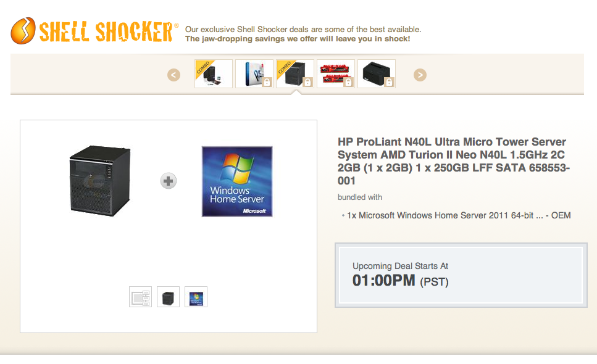Open the black hard drive dock deal thumbnail
Screen dimensions: 597x364
[x=377, y=74]
